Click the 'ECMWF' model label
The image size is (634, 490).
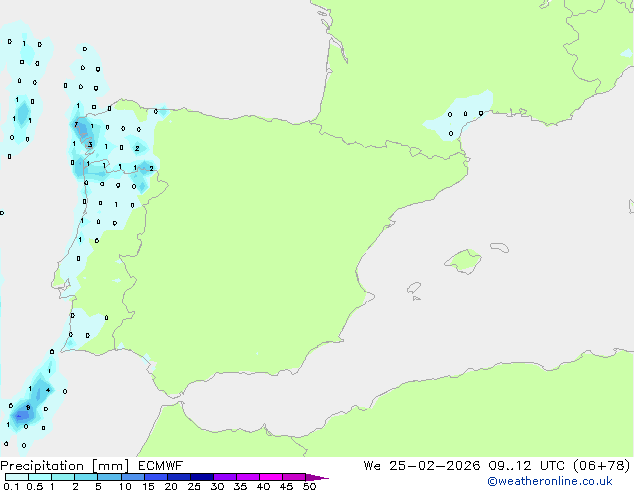coord(161,466)
